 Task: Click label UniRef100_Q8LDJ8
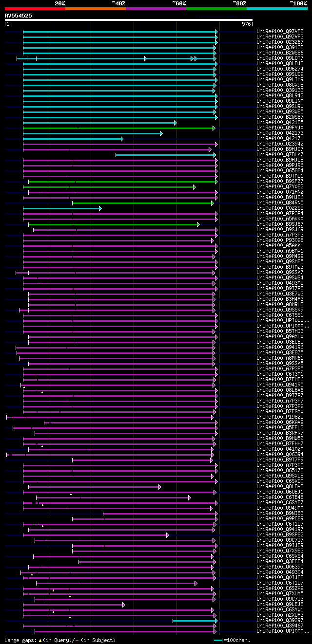click(x=280, y=64)
